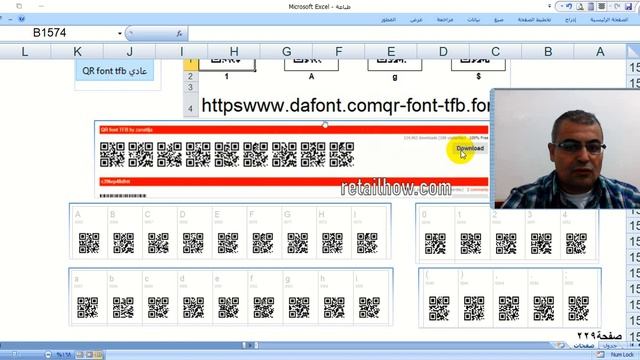This screenshot has height=360, width=640.
Task: Click the Select All corner of the sheet
Action: (x=633, y=51)
